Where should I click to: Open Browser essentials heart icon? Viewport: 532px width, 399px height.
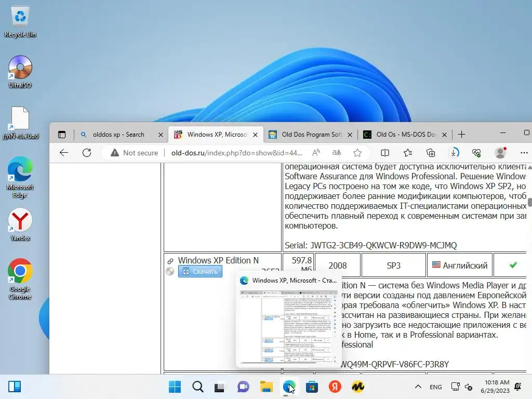click(477, 153)
